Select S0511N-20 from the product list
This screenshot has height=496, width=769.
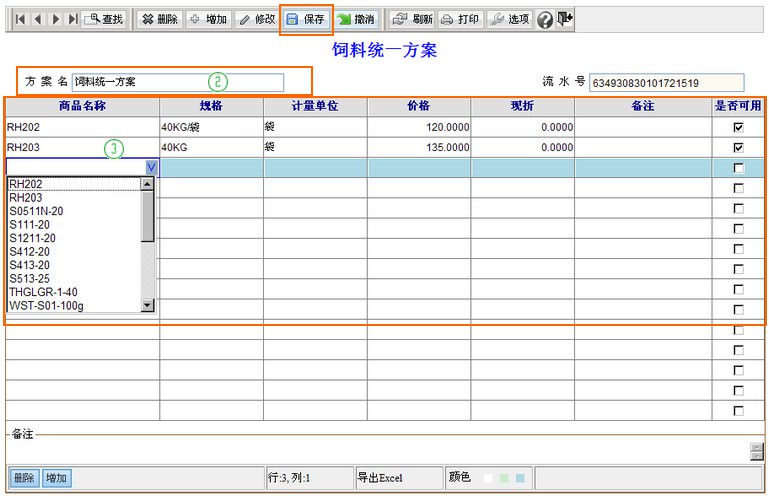tap(36, 211)
